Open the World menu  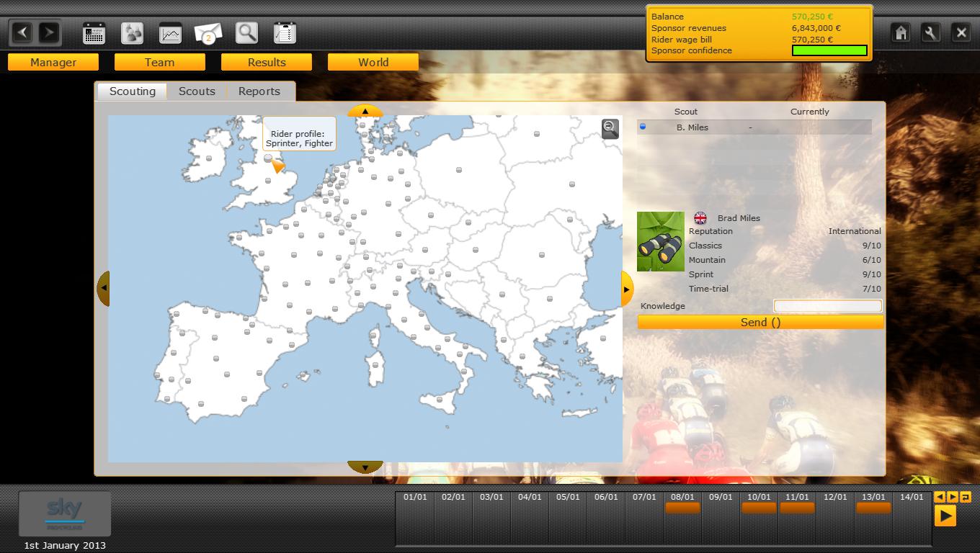(373, 63)
